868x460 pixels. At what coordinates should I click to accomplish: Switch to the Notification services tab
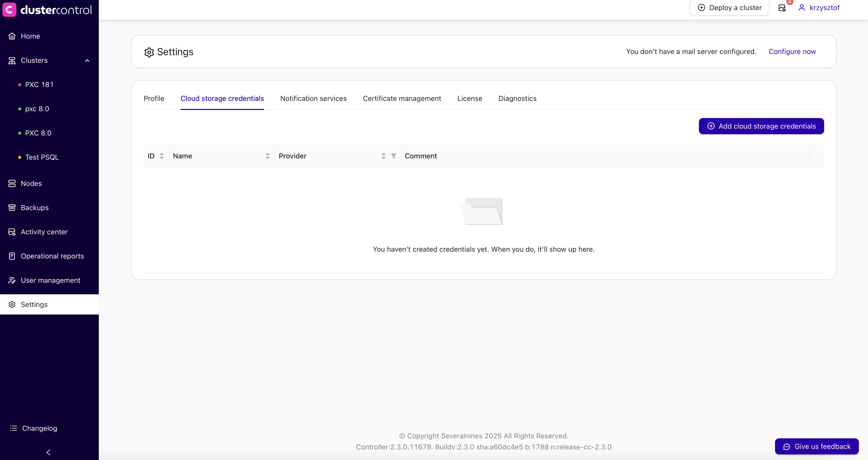[x=313, y=98]
